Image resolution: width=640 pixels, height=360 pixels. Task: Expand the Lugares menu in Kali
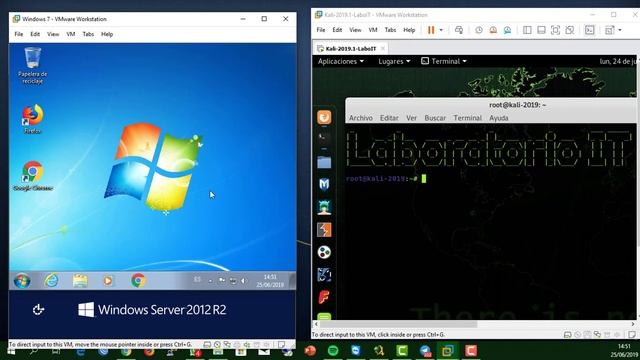click(x=394, y=61)
